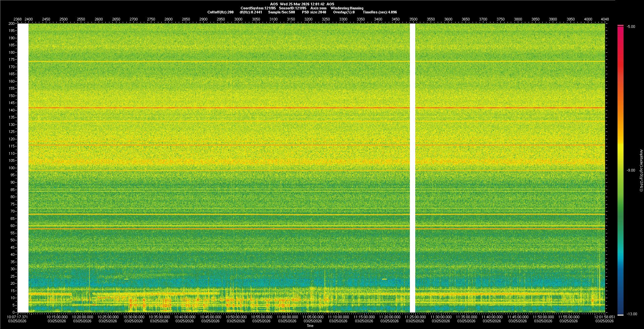The image size is (644, 329).
Task: Select the 11:00:00.000 time axis tick
Action: 287,317
